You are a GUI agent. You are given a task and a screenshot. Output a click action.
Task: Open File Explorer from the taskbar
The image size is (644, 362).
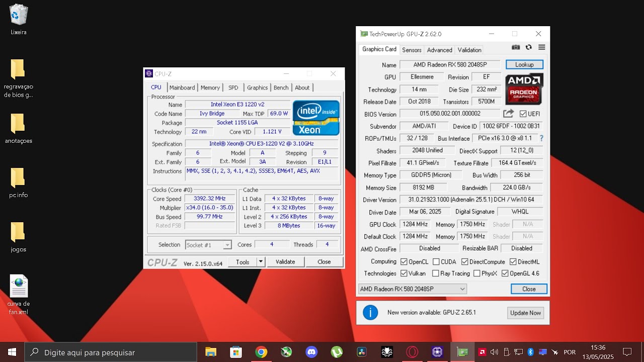(x=211, y=352)
